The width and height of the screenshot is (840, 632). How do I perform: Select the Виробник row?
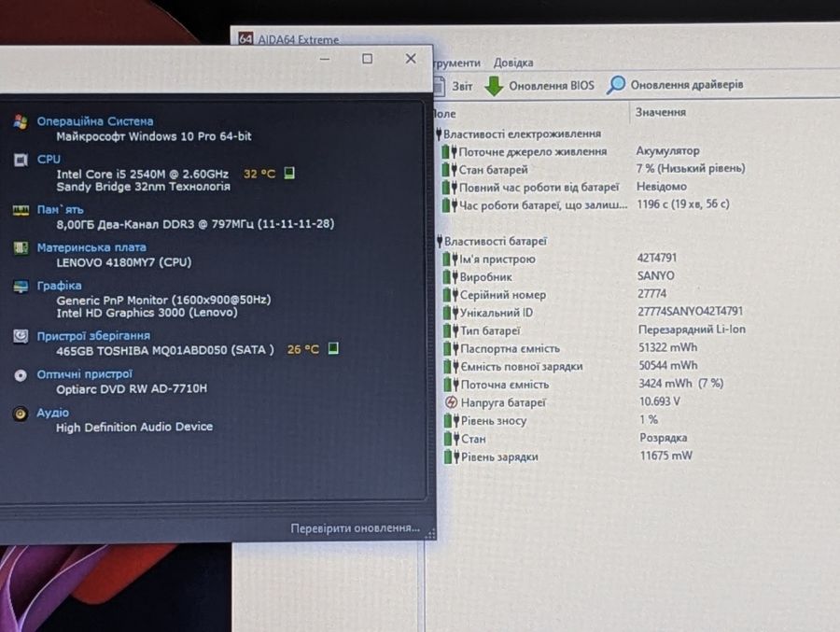pos(559,276)
